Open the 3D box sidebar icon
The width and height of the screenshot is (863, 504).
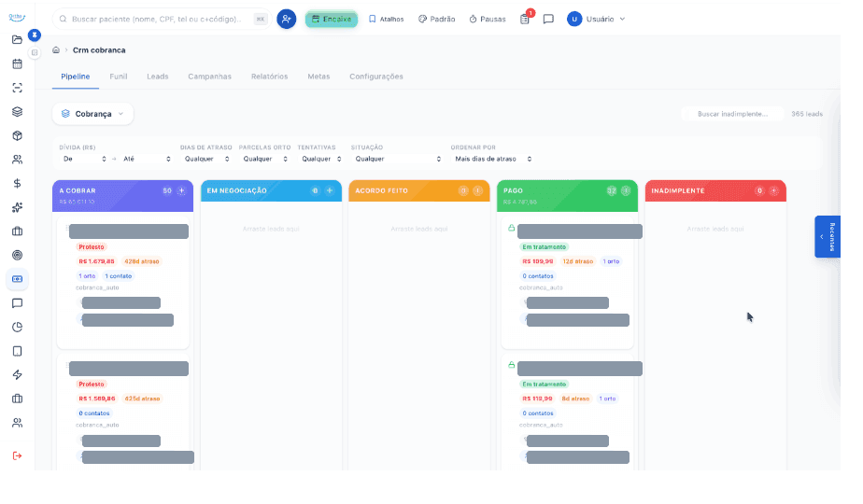17,135
